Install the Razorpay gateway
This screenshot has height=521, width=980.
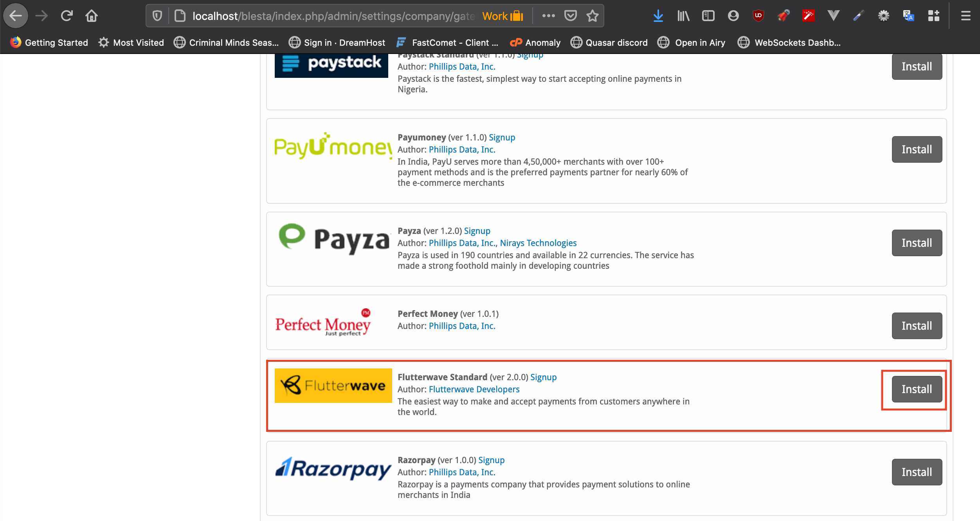(917, 472)
